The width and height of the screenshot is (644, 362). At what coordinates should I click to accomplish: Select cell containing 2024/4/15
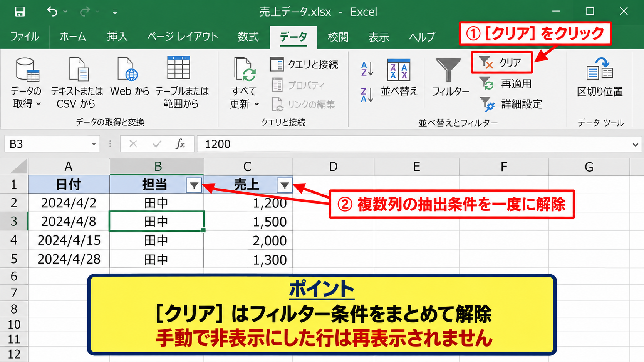point(69,240)
